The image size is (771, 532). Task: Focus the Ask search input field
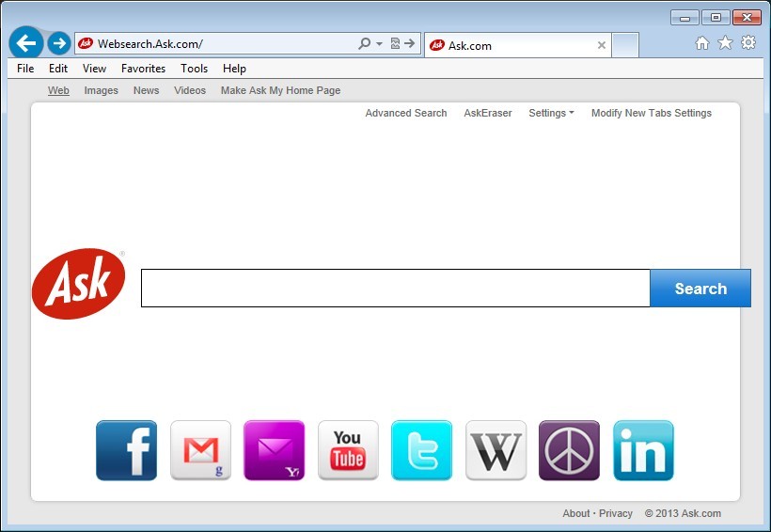coord(395,289)
